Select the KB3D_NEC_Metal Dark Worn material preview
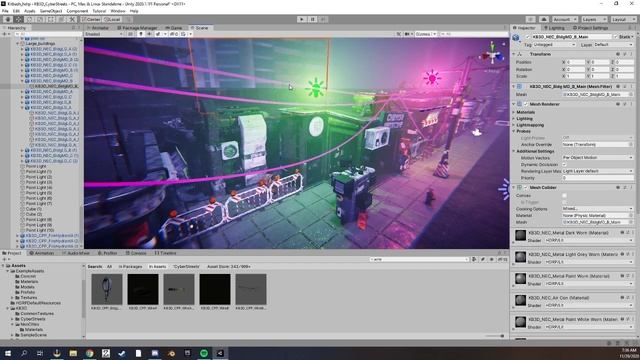The width and height of the screenshot is (640, 360). pos(520,236)
